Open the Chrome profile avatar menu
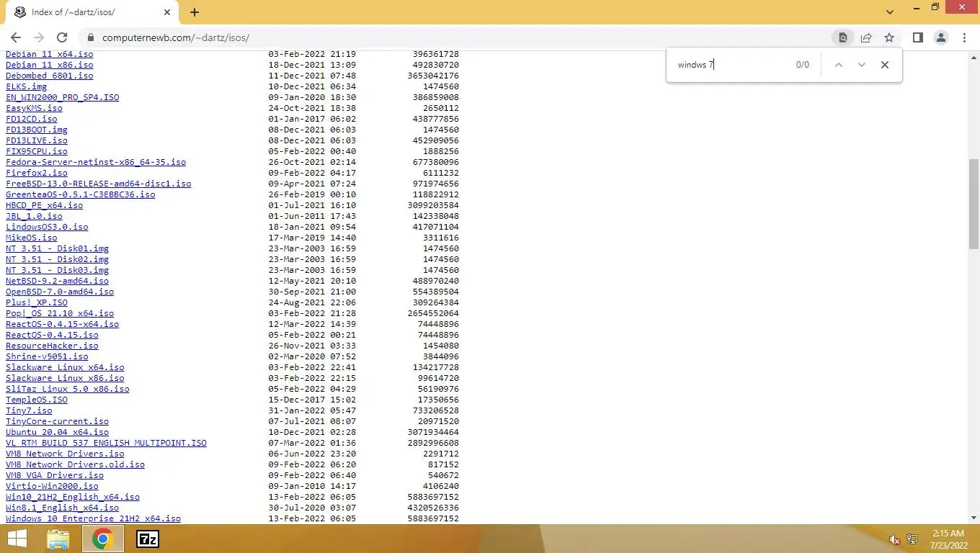 pyautogui.click(x=941, y=37)
